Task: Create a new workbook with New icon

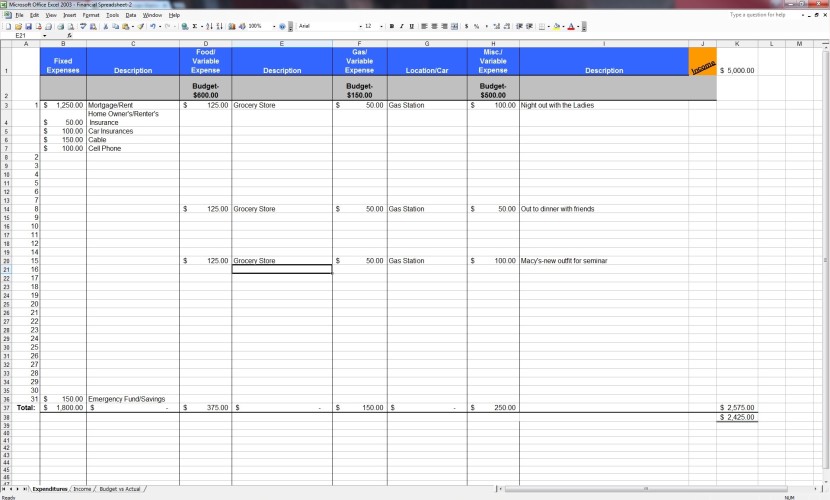Action: [8, 26]
